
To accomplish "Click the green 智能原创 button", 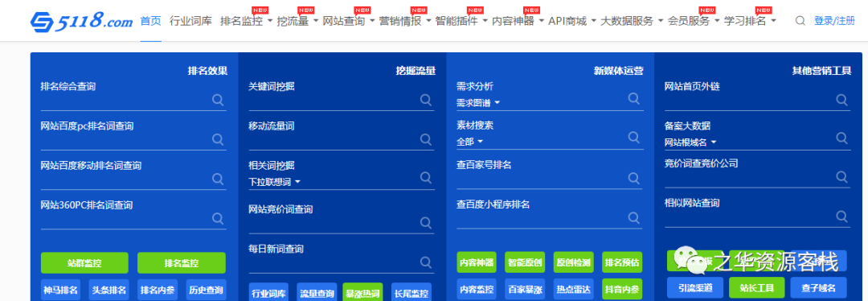I will [x=525, y=262].
